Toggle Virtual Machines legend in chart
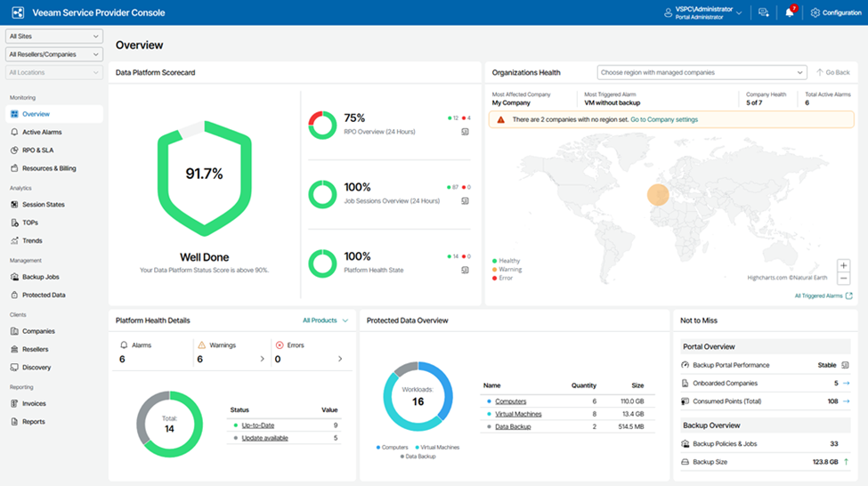 pos(437,447)
